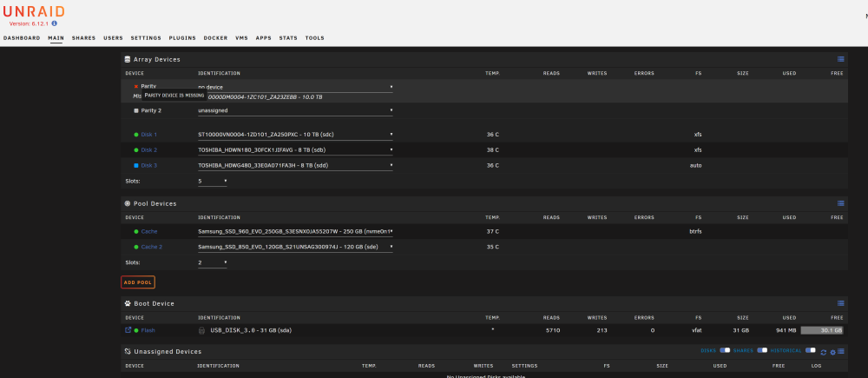This screenshot has height=378, width=868.
Task: Click the USB disk icon by USB_DISK_3.0
Action: (x=202, y=330)
